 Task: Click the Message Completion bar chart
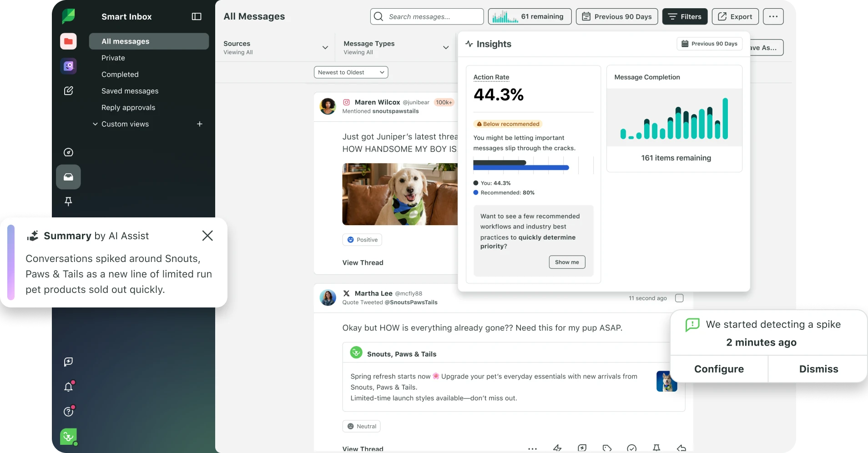tap(674, 118)
